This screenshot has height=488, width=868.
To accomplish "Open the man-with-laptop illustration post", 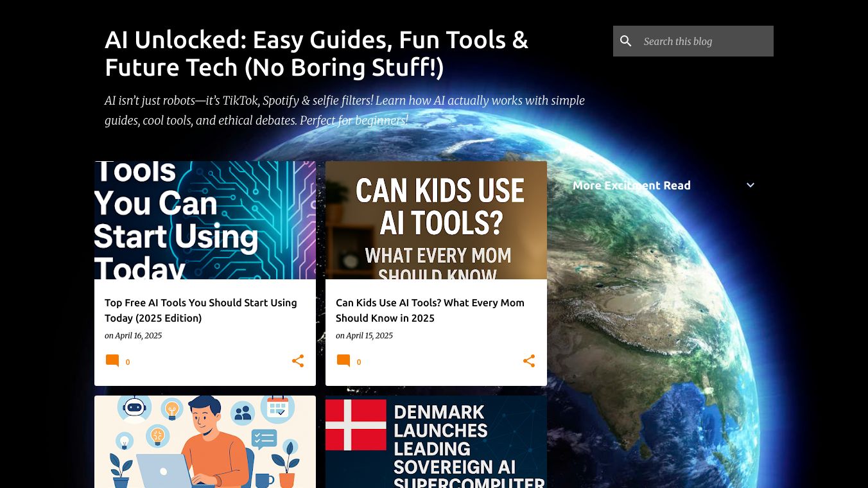I will tap(205, 442).
